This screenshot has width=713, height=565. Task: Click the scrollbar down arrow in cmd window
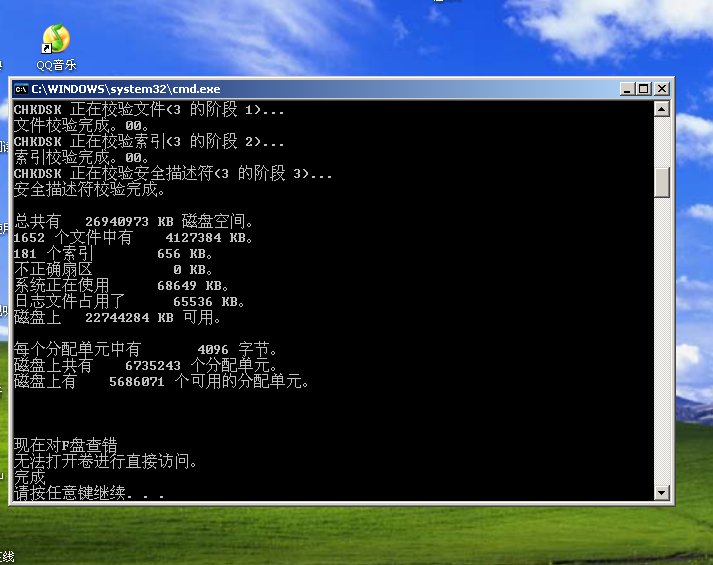click(662, 492)
